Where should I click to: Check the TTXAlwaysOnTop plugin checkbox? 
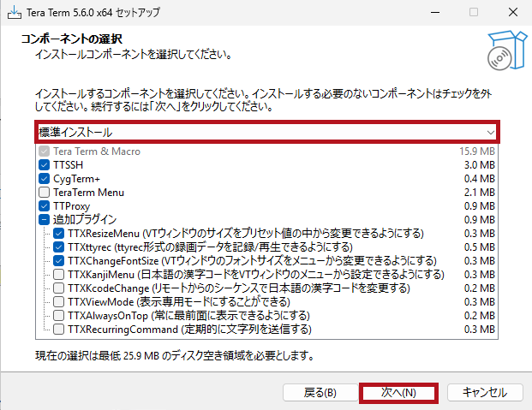(58, 315)
